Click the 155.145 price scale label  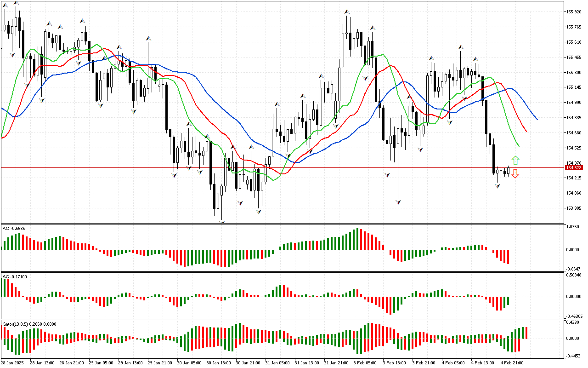[574, 87]
